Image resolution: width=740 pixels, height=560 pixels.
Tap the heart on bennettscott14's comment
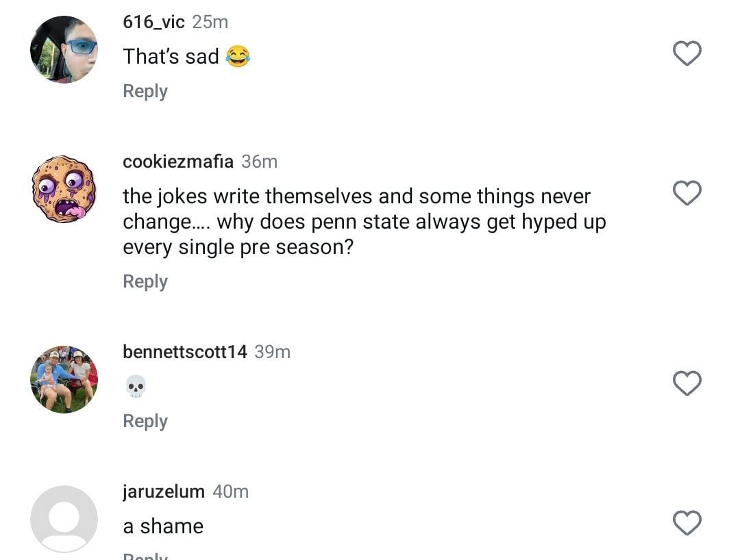pos(687,383)
